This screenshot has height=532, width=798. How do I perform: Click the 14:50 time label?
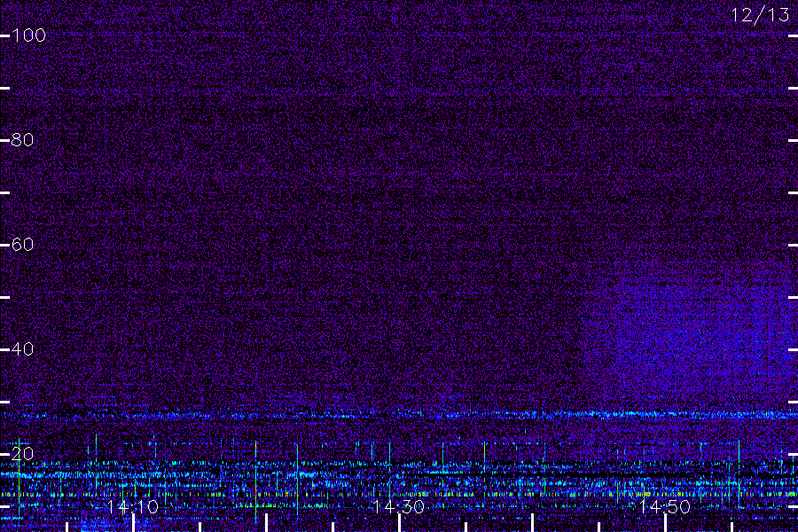coord(665,507)
